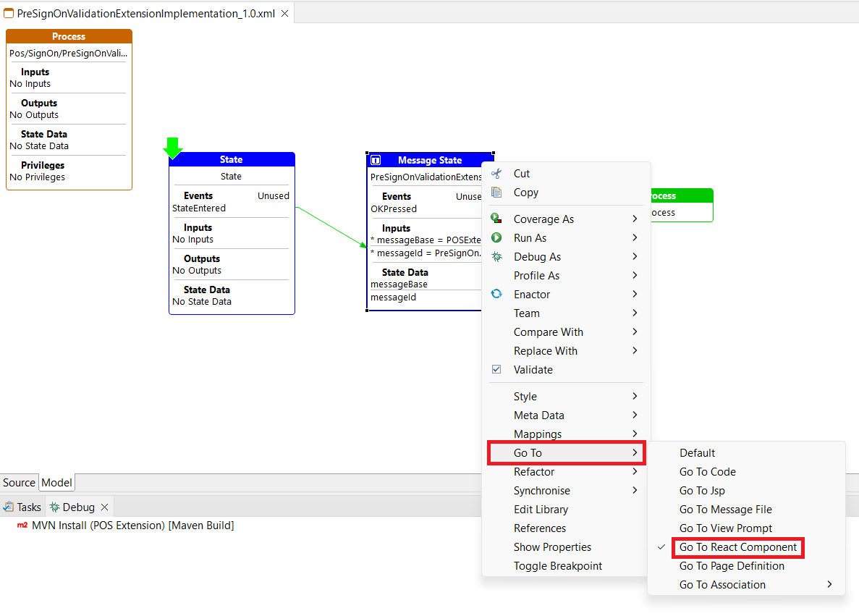The width and height of the screenshot is (859, 616).
Task: Select checked Go To React Component option
Action: 737,547
